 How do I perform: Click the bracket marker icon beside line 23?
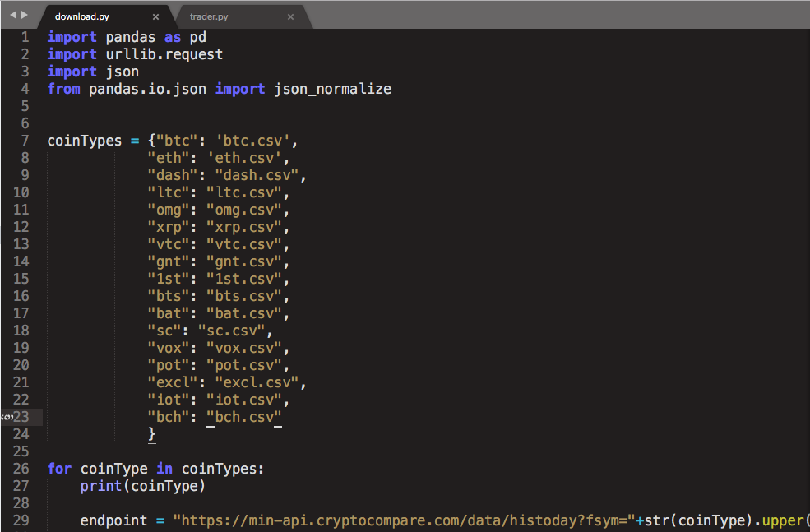[7, 418]
